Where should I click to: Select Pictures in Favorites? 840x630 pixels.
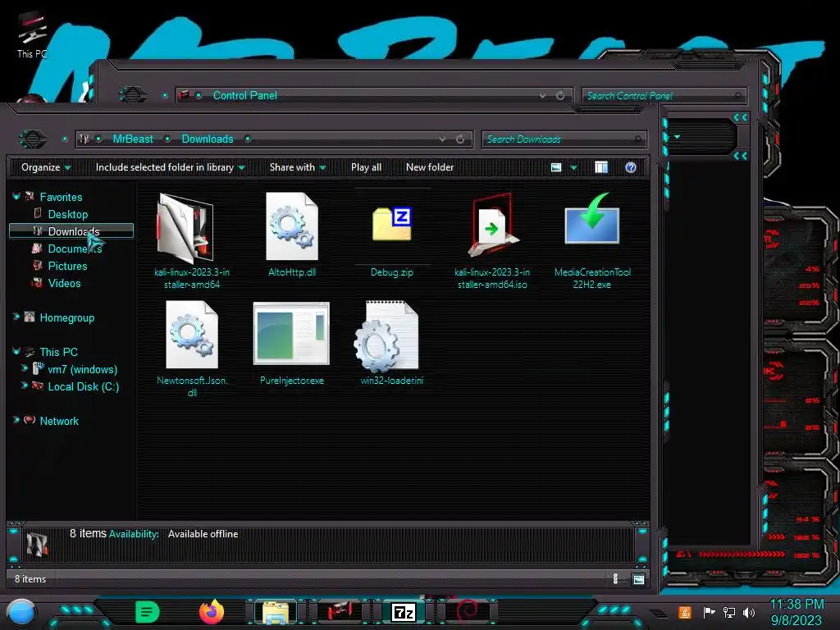[67, 266]
